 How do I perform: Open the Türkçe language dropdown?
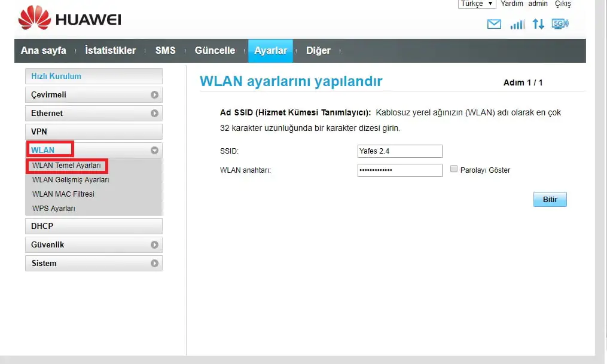[477, 4]
